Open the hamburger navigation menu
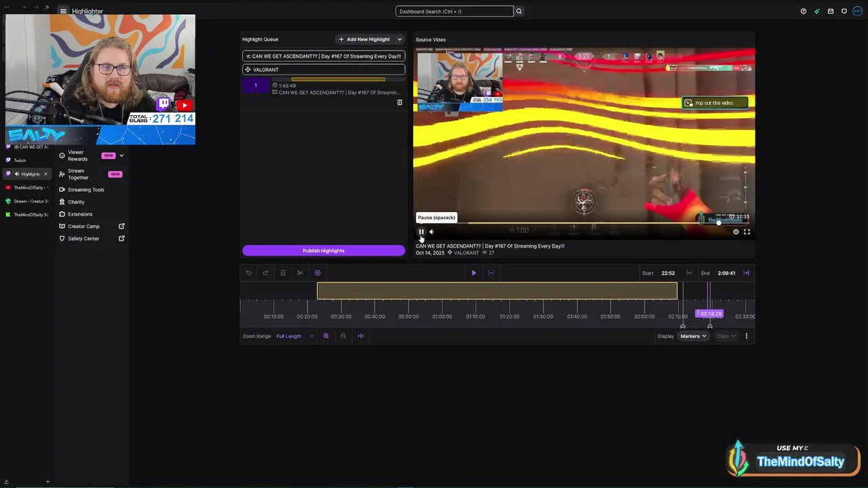Viewport: 868px width, 488px height. point(63,11)
